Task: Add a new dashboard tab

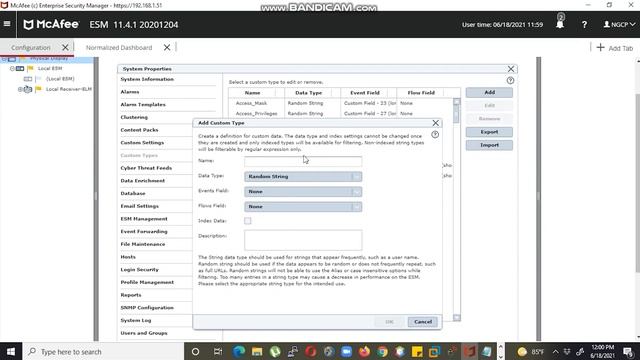Action: click(x=615, y=48)
